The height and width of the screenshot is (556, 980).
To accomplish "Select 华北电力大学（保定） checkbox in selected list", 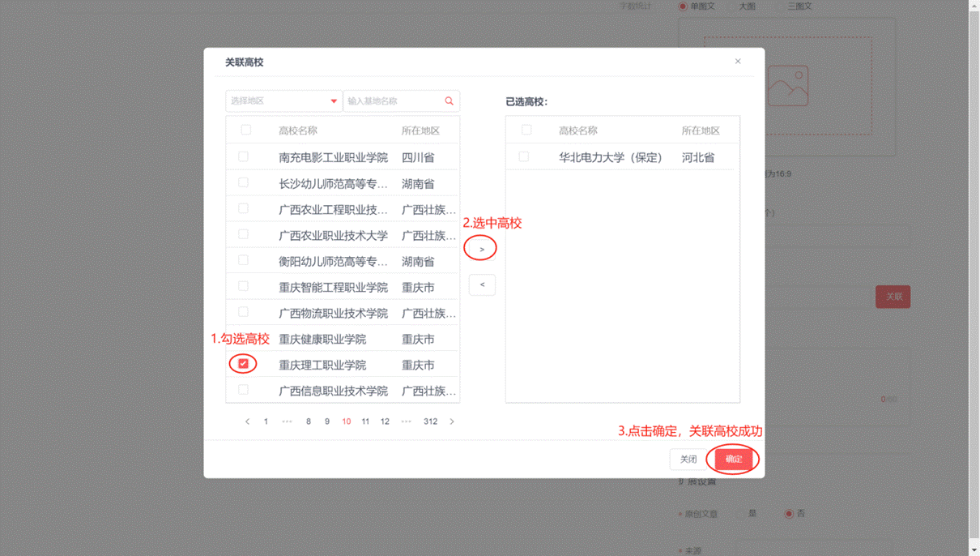I will [x=524, y=156].
